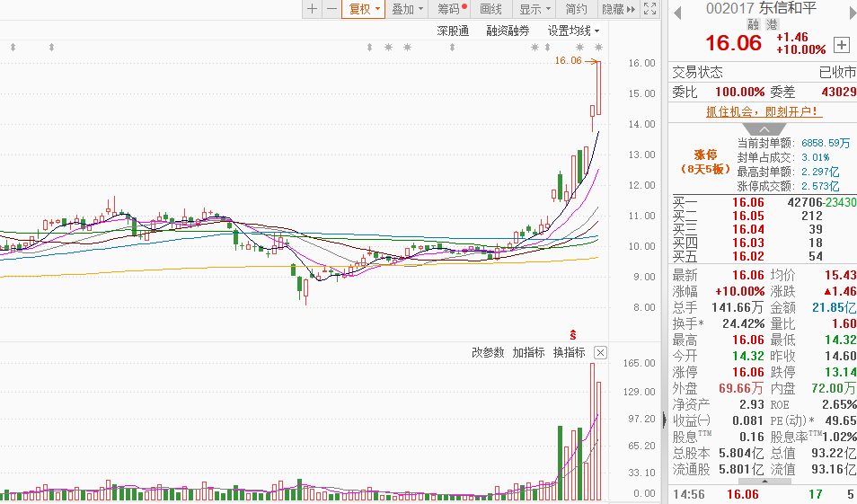Hide the side panel with 隐藏 button
Viewport: 857px width, 504px height.
point(618,9)
